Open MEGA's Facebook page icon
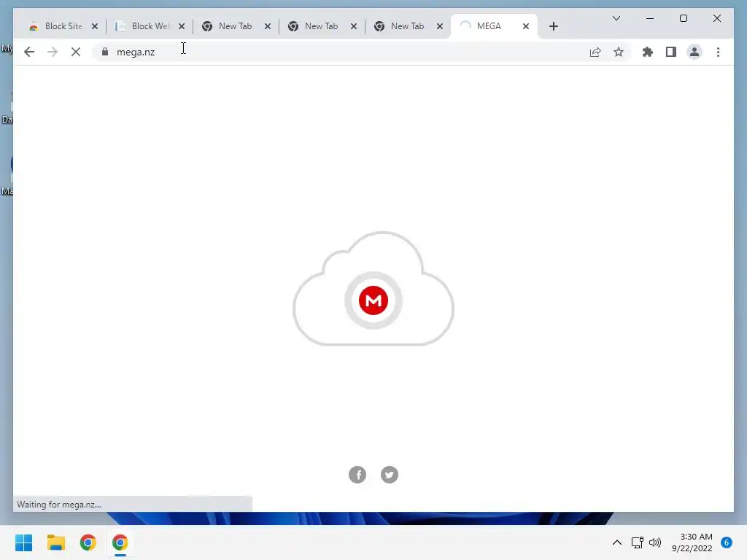 click(357, 474)
